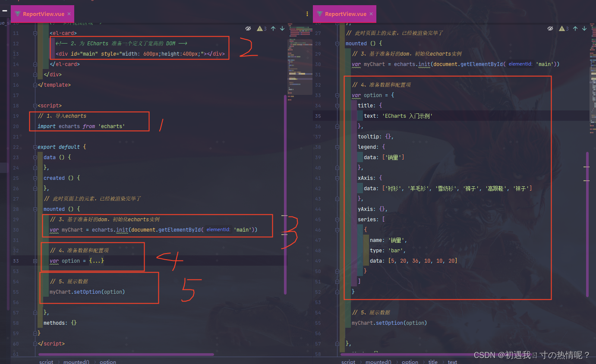Image resolution: width=596 pixels, height=364 pixels.
Task: Click 'elementId:' parameter hint in left editor
Action: click(x=218, y=230)
